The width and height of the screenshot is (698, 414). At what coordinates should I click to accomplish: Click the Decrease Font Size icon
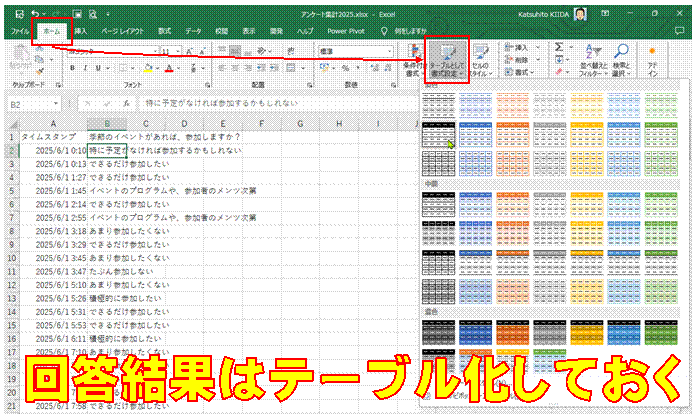pos(203,52)
